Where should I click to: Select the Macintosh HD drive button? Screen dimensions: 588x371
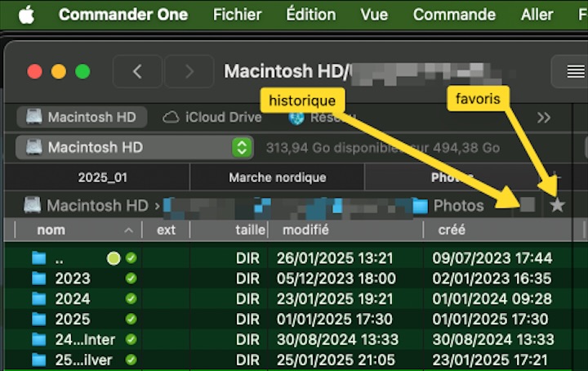click(x=81, y=117)
